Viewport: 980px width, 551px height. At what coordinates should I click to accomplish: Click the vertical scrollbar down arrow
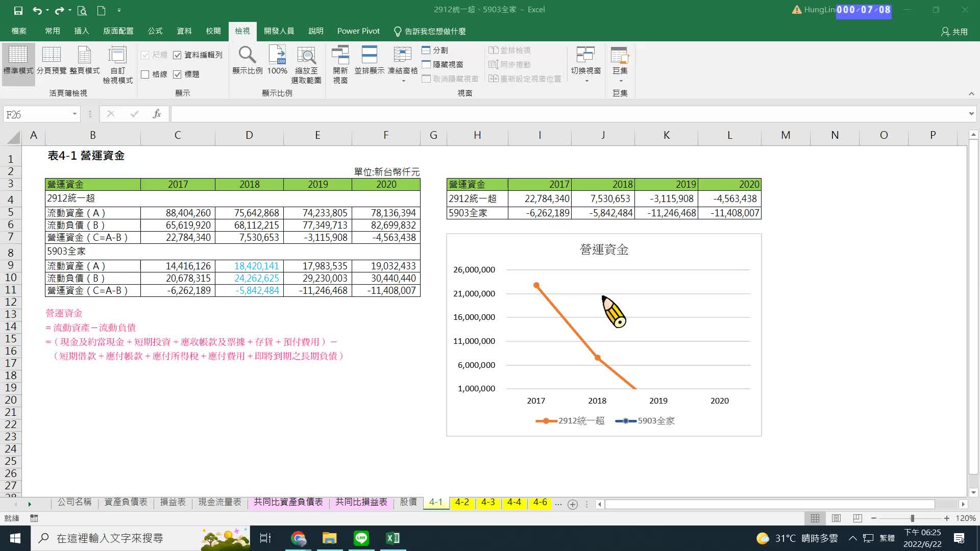pyautogui.click(x=973, y=492)
